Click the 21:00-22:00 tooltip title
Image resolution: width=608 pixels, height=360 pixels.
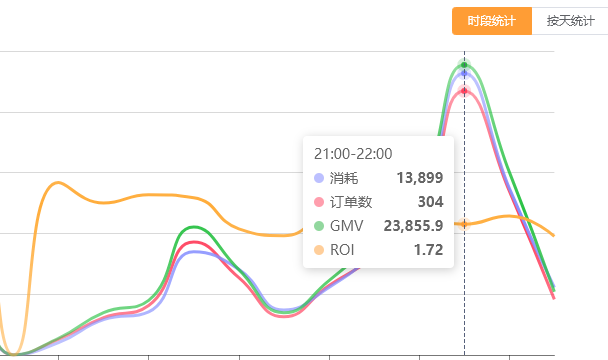coord(353,154)
